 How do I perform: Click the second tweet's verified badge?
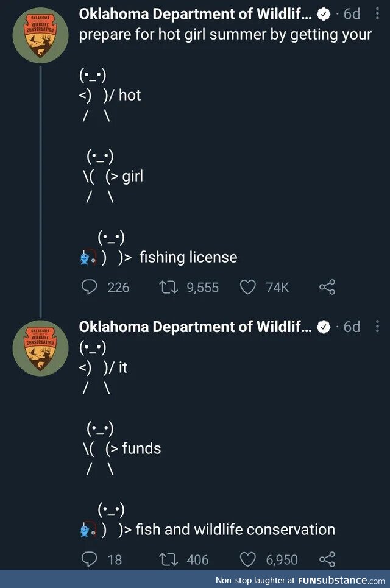(324, 327)
